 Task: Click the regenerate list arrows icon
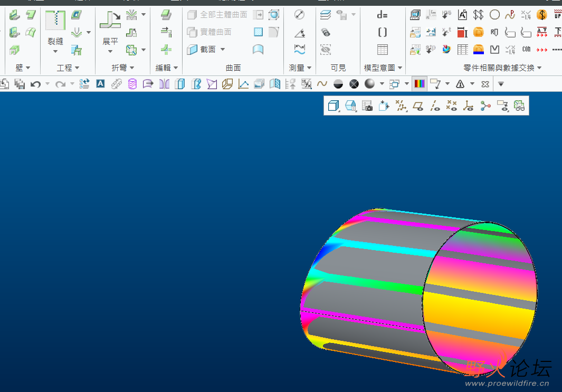pyautogui.click(x=84, y=84)
